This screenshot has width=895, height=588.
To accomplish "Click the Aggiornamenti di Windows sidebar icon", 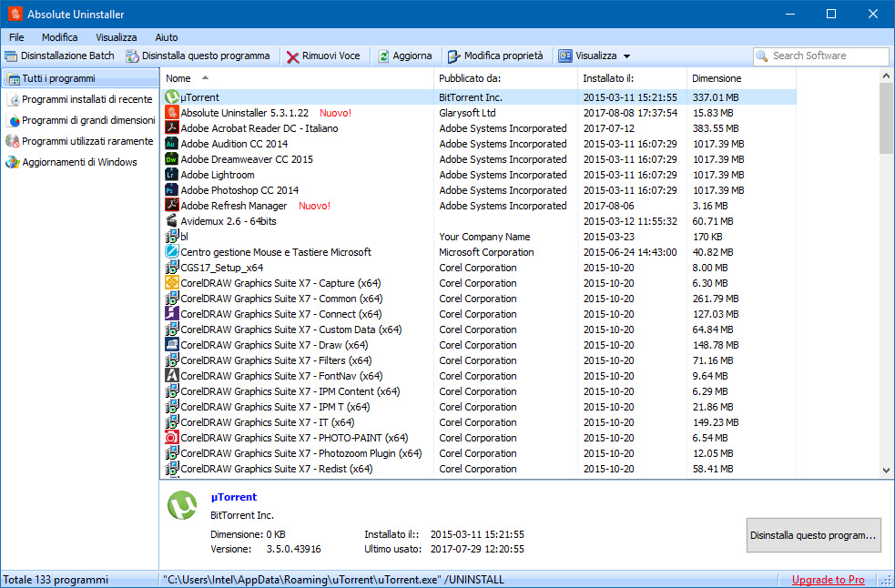I will 13,162.
